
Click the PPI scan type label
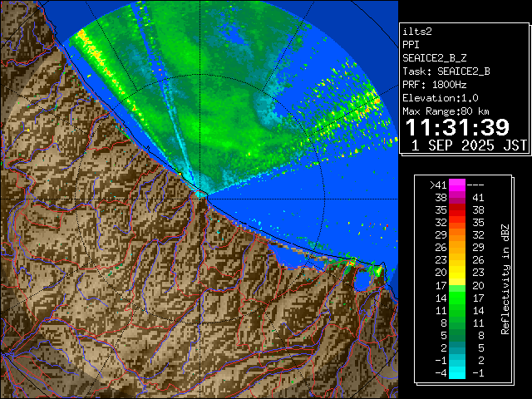click(411, 45)
